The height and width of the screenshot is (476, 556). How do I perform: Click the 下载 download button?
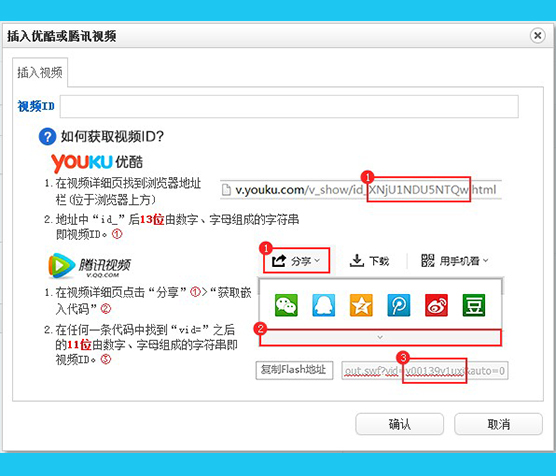tap(369, 261)
